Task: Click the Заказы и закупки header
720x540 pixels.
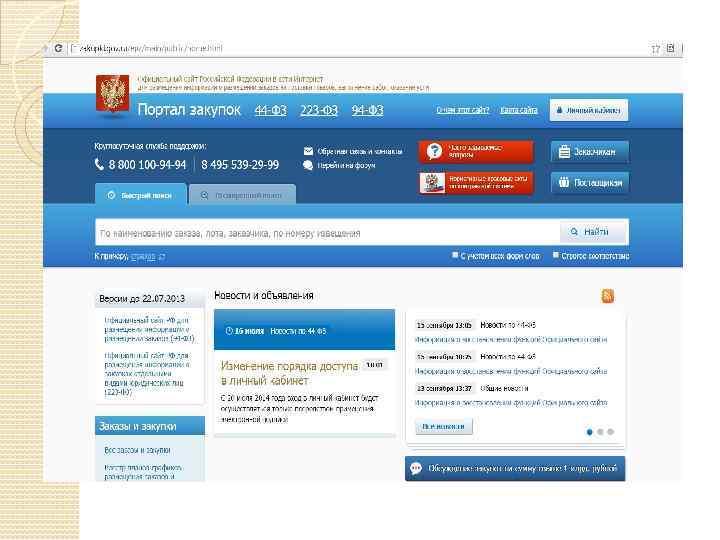Action: (x=150, y=426)
